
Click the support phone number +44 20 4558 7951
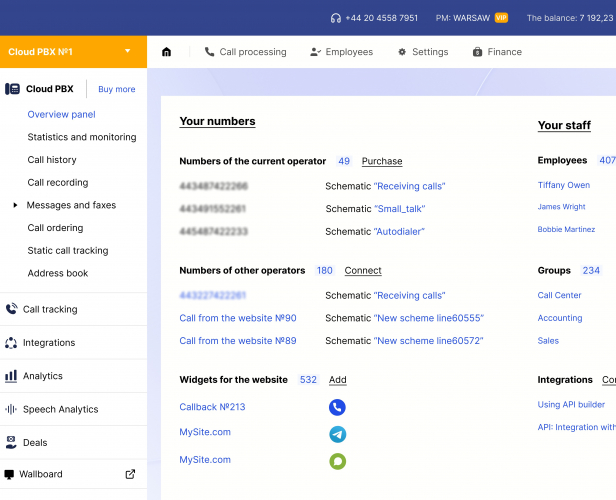click(x=381, y=18)
